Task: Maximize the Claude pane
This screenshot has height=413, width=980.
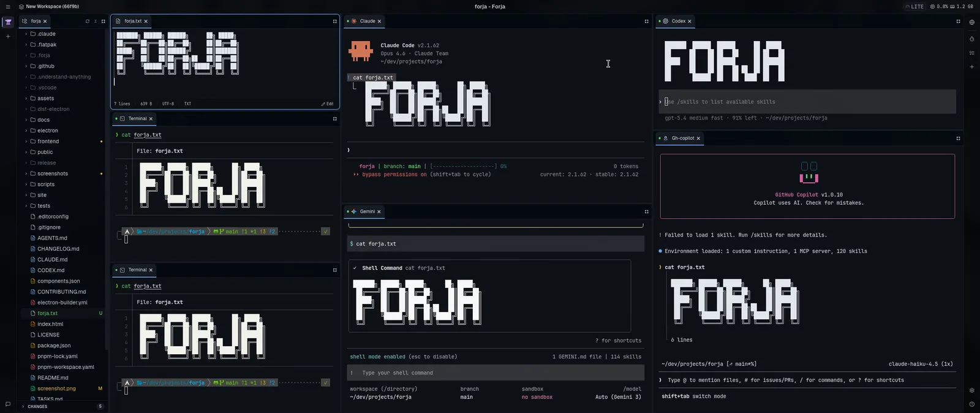Action: click(x=646, y=21)
